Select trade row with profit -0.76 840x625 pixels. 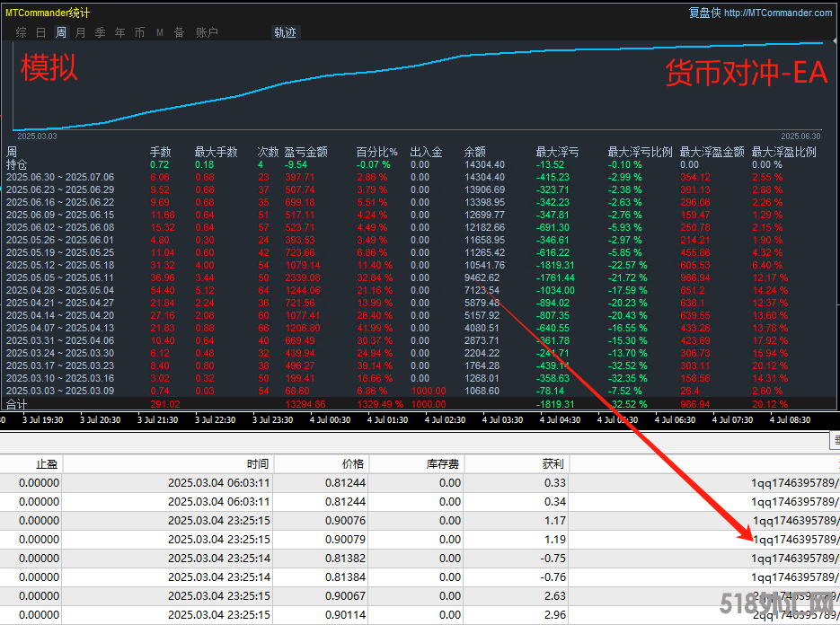click(420, 577)
